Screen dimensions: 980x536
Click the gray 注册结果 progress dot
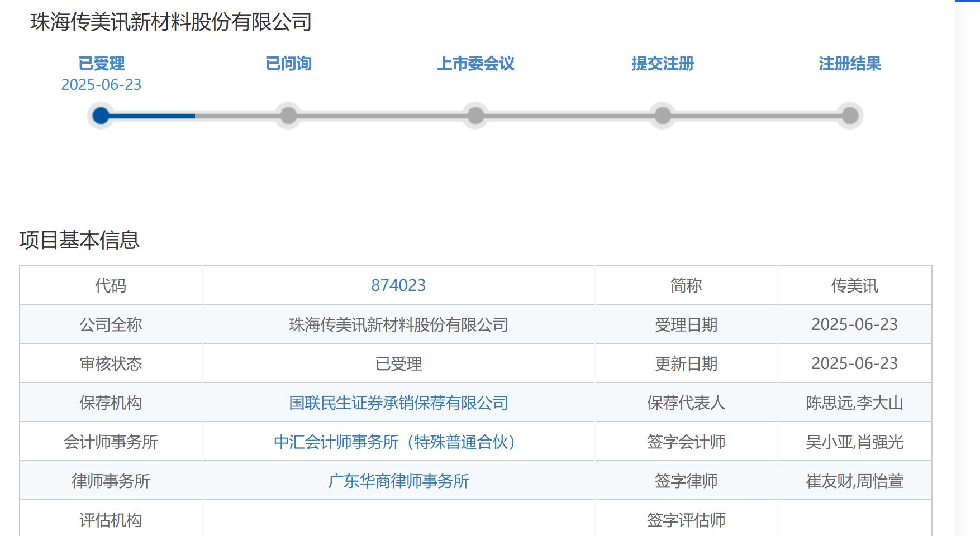tap(850, 116)
